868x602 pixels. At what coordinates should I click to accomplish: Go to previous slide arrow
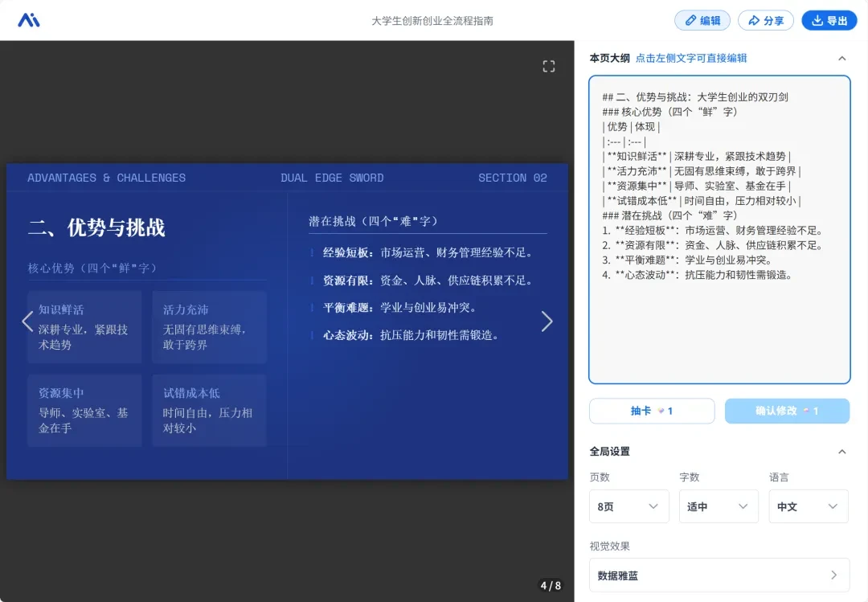27,321
